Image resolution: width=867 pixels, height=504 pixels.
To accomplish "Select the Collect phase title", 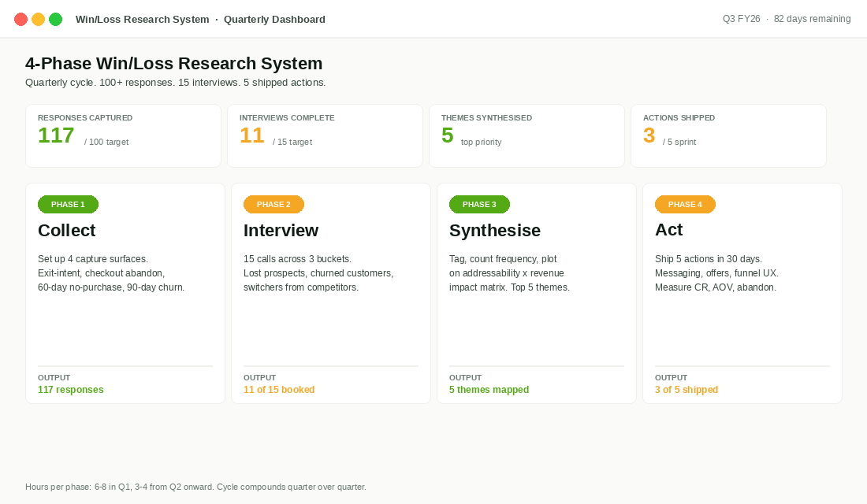I will coord(67,231).
